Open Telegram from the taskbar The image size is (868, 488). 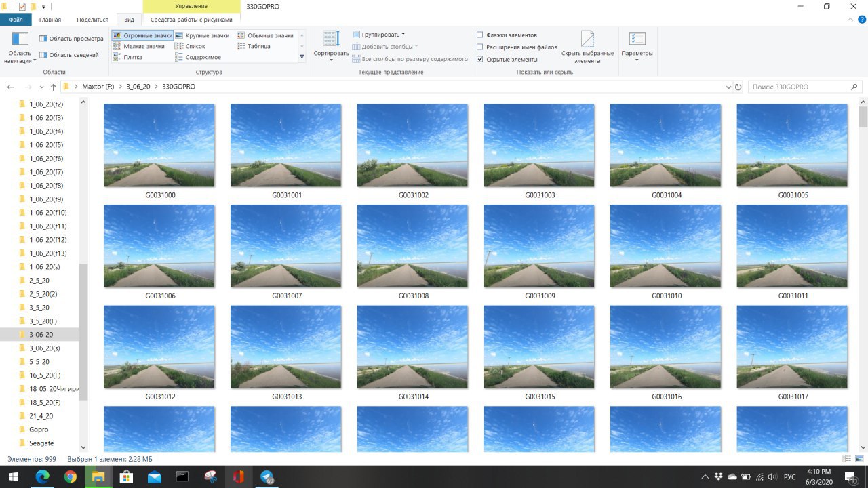tap(266, 476)
